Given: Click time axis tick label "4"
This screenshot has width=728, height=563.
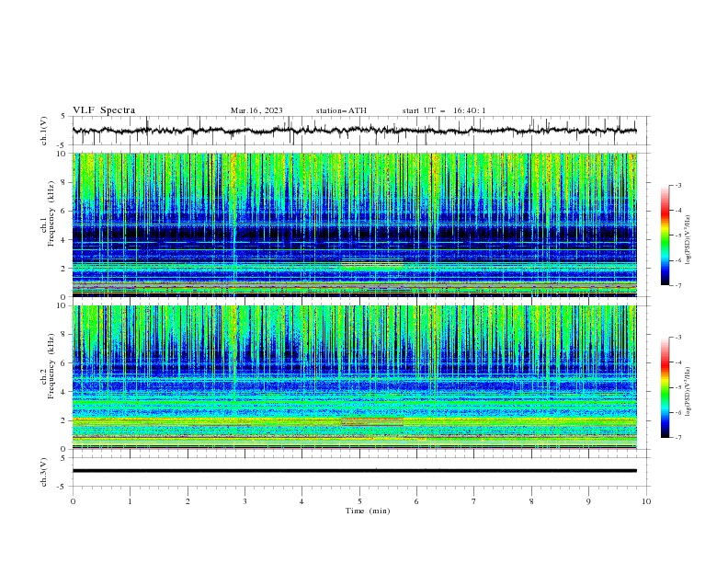Looking at the screenshot, I should click(x=301, y=501).
